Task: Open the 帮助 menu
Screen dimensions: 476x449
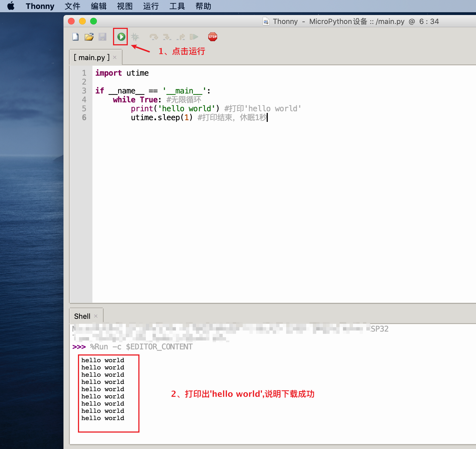Action: (x=203, y=6)
